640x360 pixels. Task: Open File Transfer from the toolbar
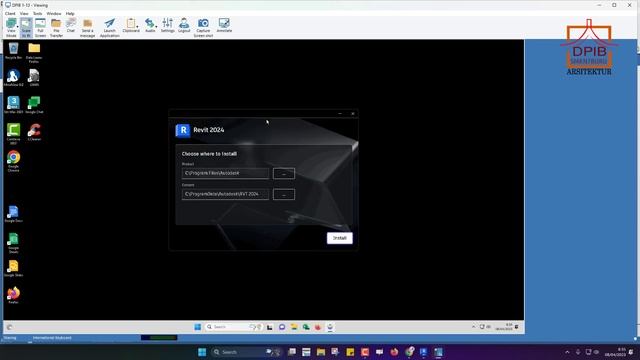56,27
